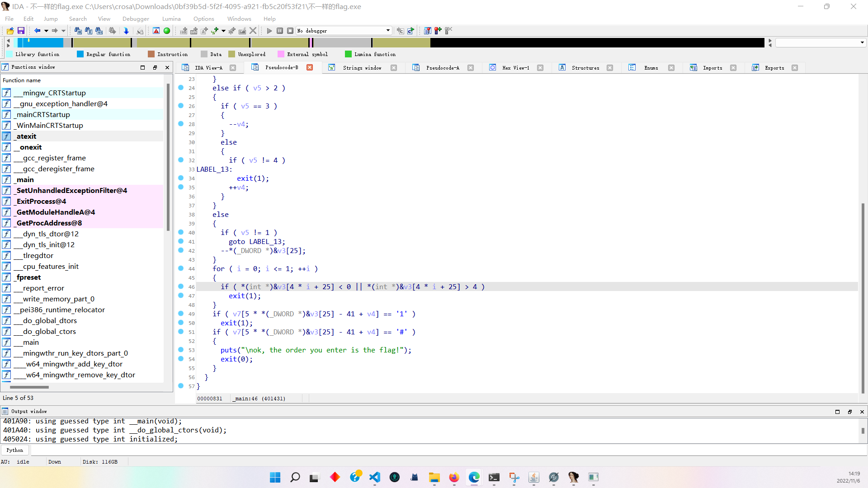Switch to the Imports tab
The height and width of the screenshot is (488, 868).
point(712,68)
